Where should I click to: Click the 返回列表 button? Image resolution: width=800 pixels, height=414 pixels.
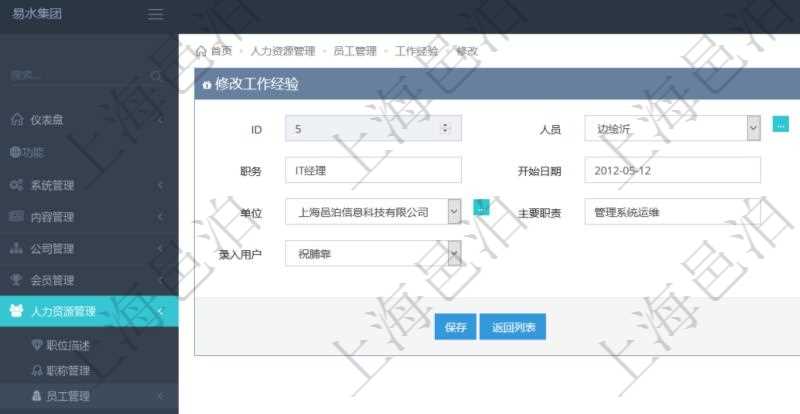[x=513, y=327]
